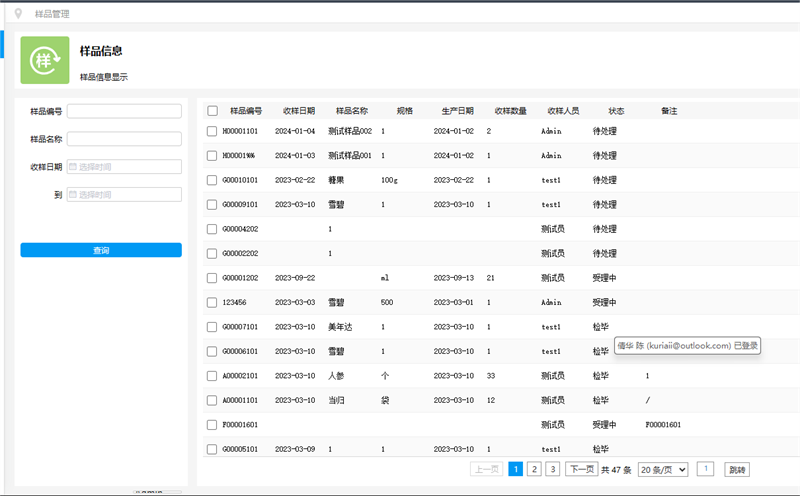Click 下一页 to view next page
Viewport: 800px width, 496px height.
click(x=581, y=469)
